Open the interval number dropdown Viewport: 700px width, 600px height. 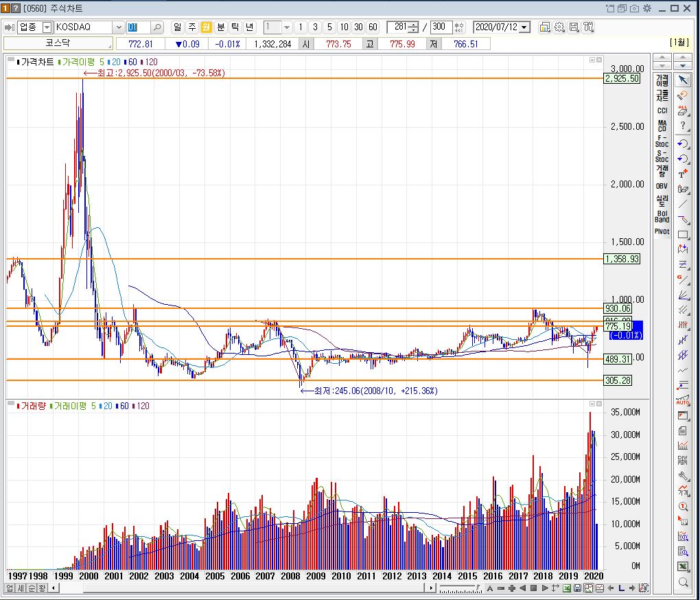287,27
